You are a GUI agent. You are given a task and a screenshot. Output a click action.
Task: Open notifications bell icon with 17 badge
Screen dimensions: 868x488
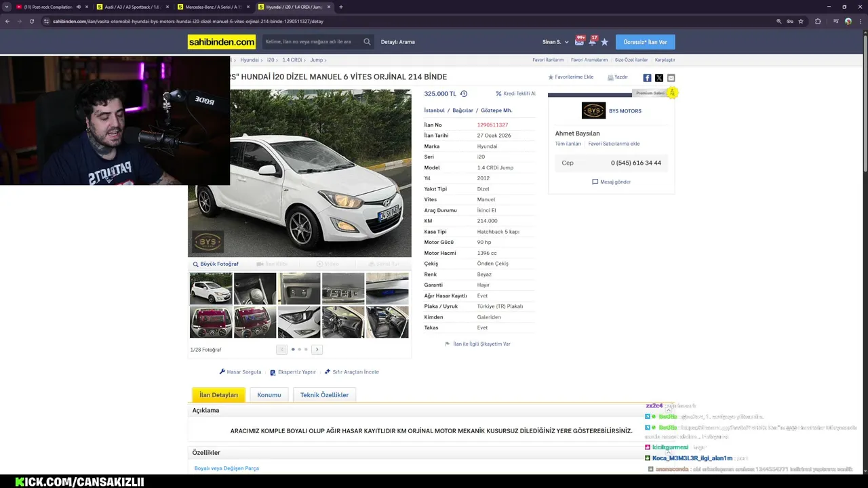tap(593, 41)
